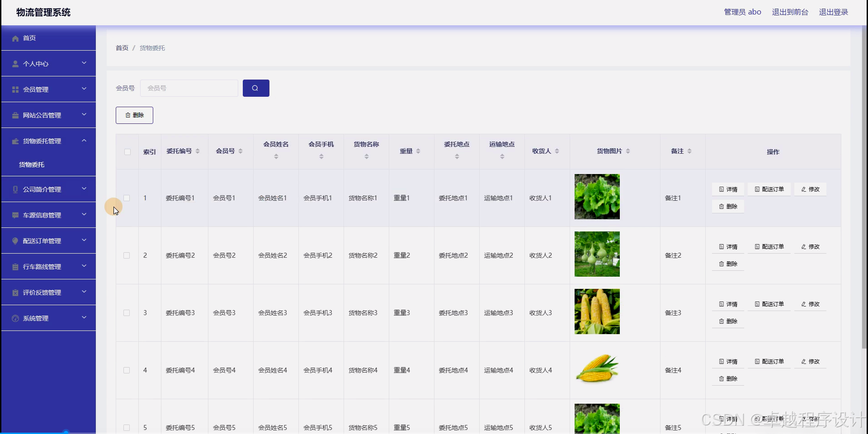The image size is (868, 434).
Task: Click the lettuce image in row 1
Action: pos(597,197)
